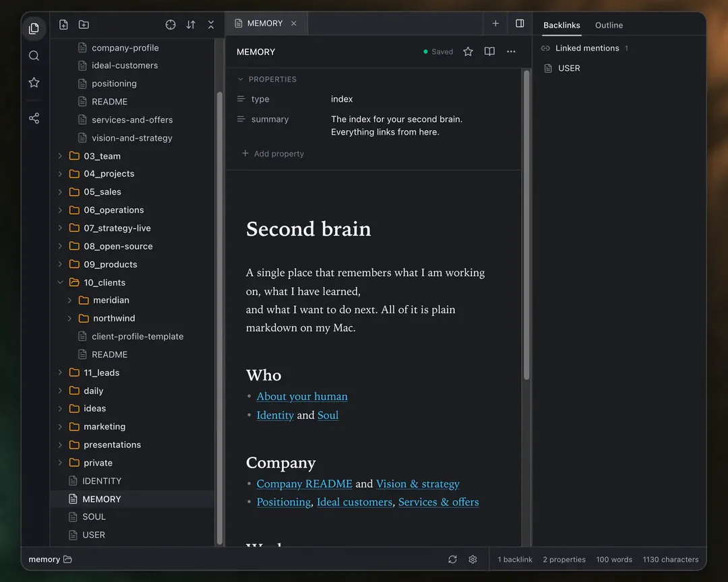Collapse all folders icon
Screen dimensions: 728x582
[211, 25]
